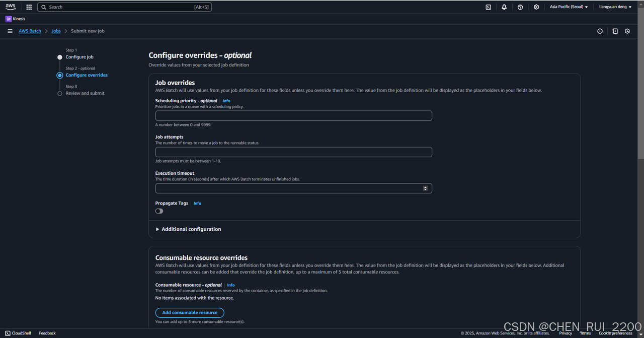644x338 pixels.
Task: Focus the Scheduling priority input field
Action: coord(294,116)
